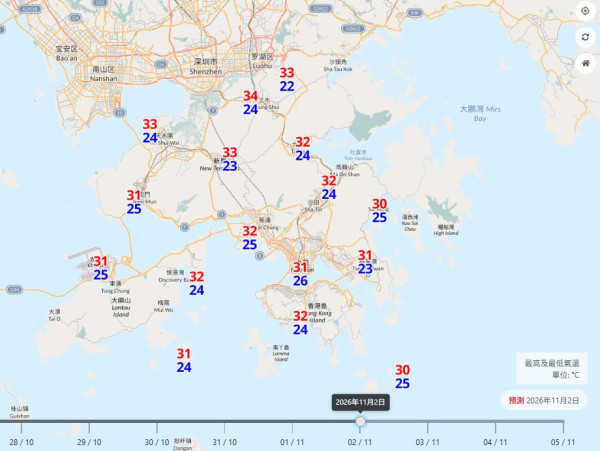
Task: Click the 預測 2026年11月2日 forecast label
Action: coord(543,400)
